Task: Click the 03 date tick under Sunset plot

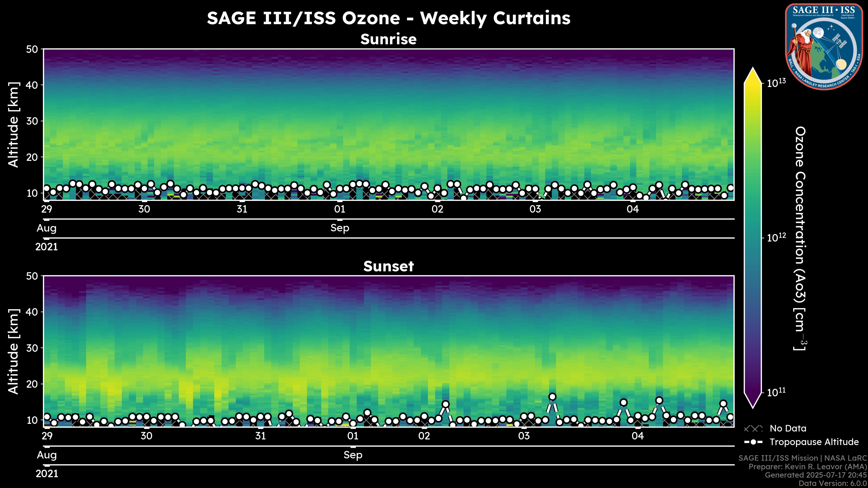Action: [524, 436]
